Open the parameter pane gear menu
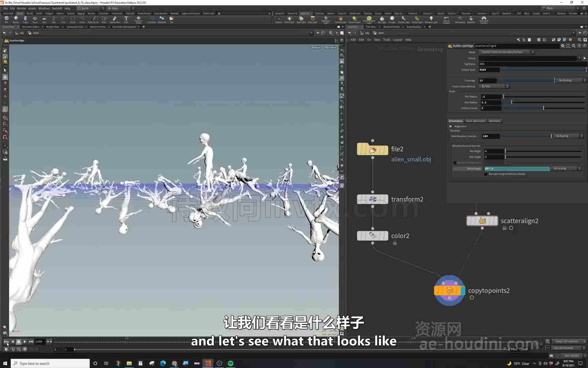This screenshot has width=588, height=368. [563, 46]
